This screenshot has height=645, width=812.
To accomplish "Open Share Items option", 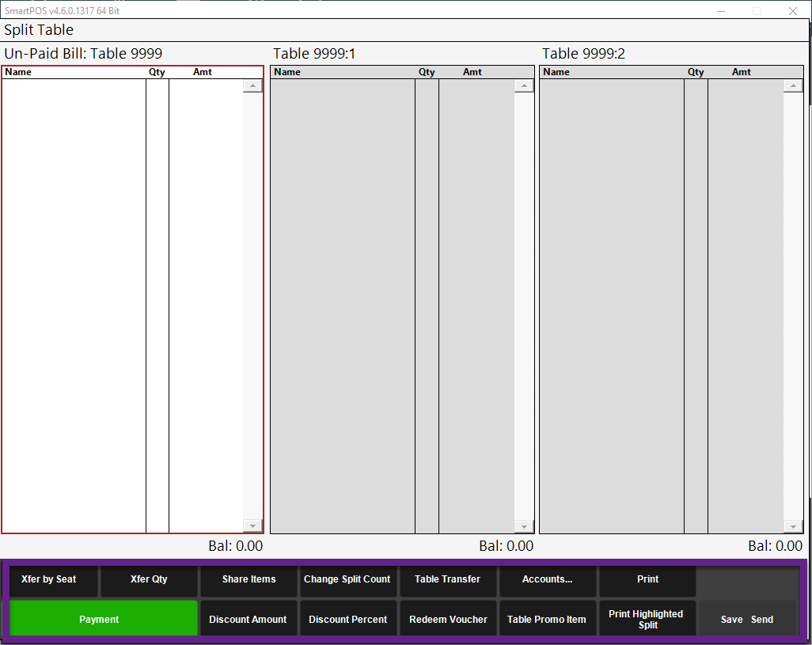I will click(x=249, y=579).
